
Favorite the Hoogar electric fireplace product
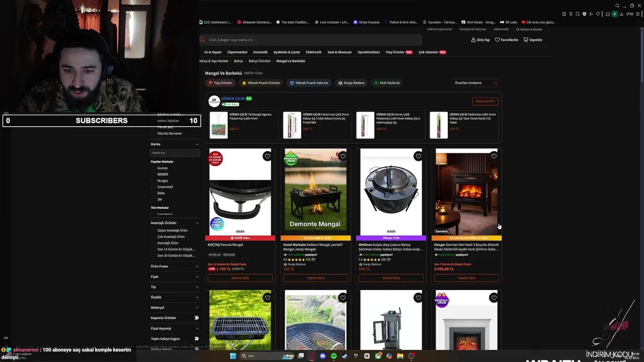494,156
